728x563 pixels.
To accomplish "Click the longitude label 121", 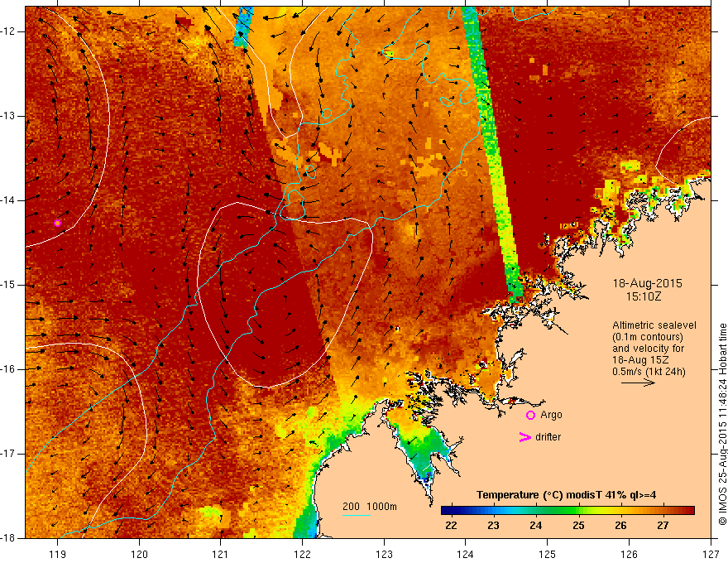I will (221, 554).
